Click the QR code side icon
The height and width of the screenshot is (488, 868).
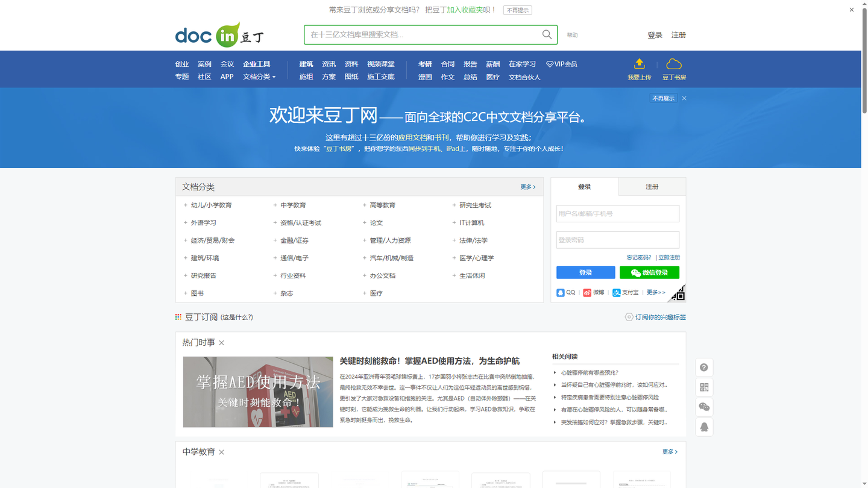click(704, 387)
